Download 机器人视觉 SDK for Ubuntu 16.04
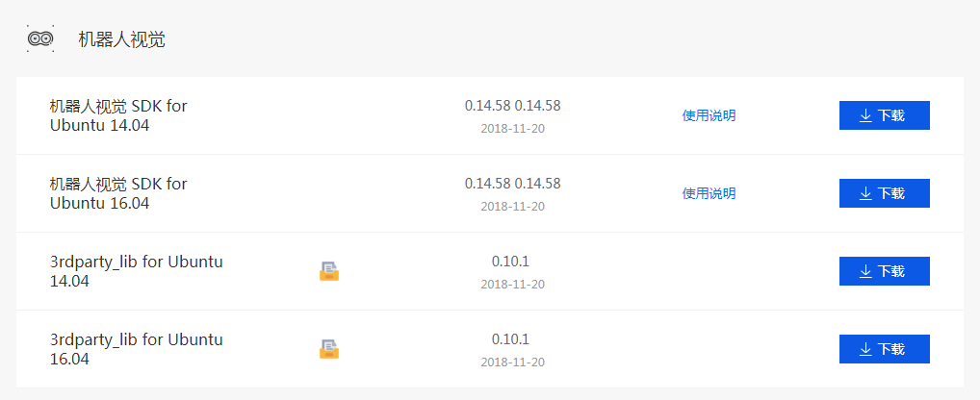This screenshot has width=980, height=400. click(885, 193)
